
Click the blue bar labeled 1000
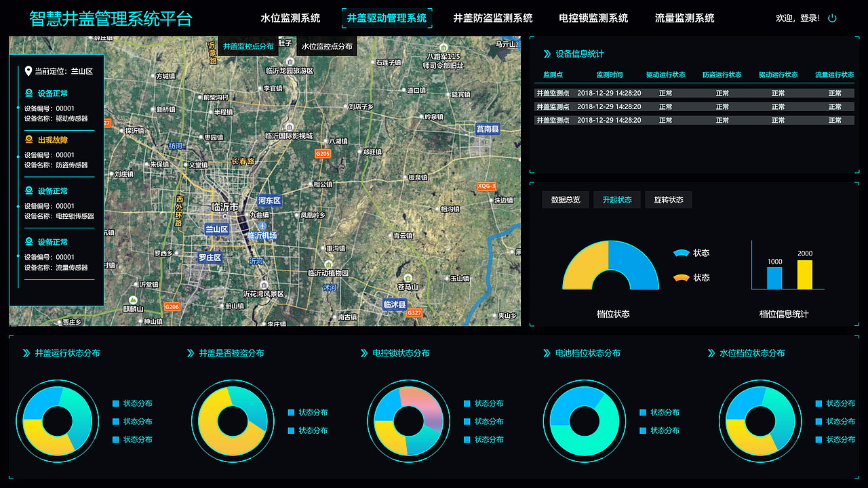coord(774,278)
